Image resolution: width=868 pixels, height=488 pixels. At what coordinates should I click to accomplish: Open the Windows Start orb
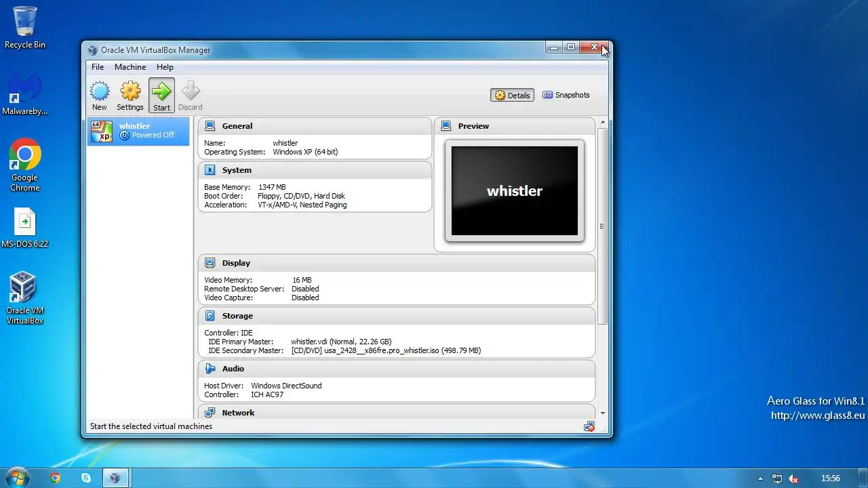tap(16, 477)
